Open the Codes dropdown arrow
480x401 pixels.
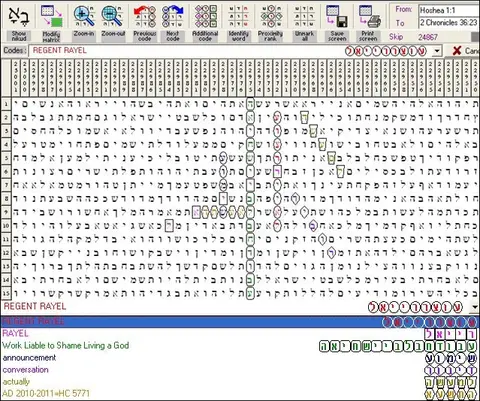click(437, 51)
